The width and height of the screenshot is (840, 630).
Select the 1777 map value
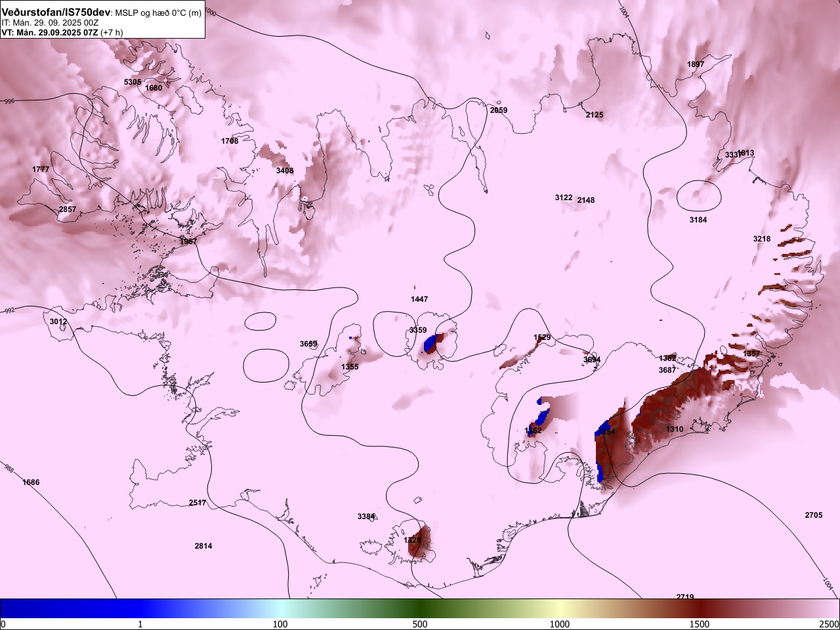41,169
